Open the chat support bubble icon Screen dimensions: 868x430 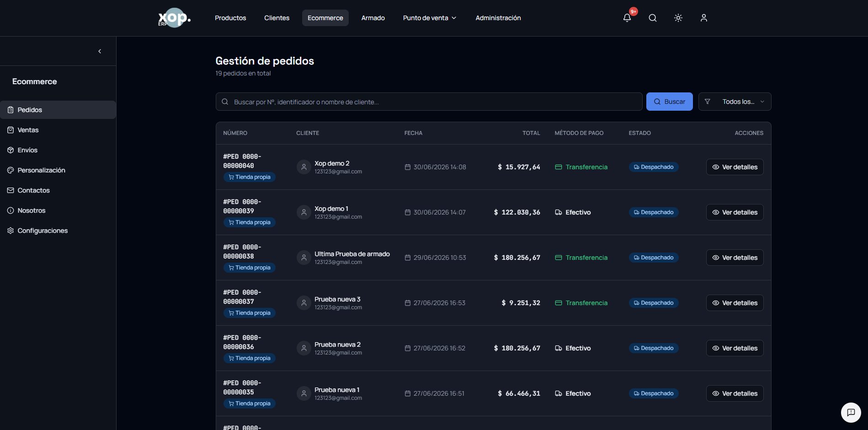(851, 413)
